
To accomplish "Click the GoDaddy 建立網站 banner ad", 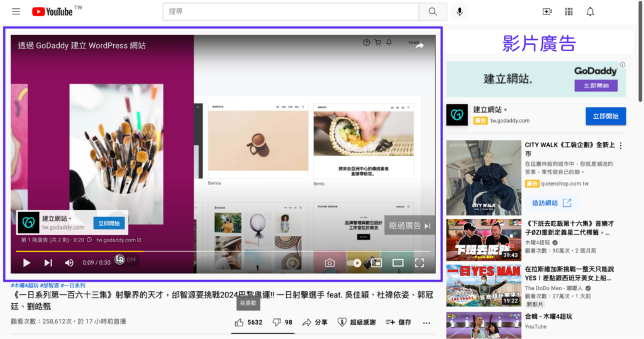I will (x=536, y=79).
